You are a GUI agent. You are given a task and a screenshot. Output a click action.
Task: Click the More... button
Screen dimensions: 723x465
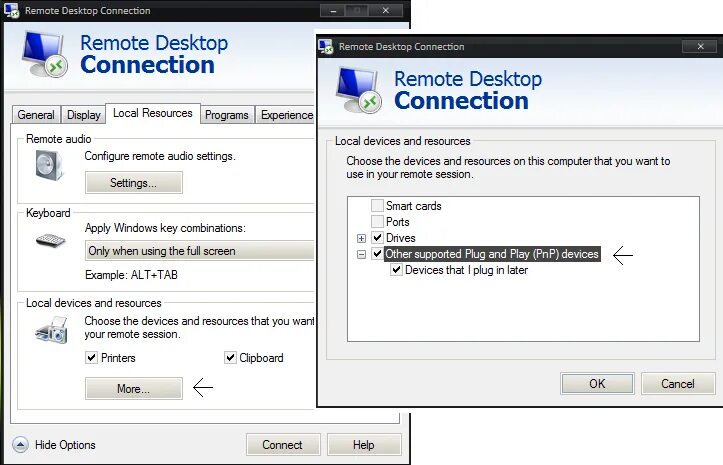(x=134, y=388)
